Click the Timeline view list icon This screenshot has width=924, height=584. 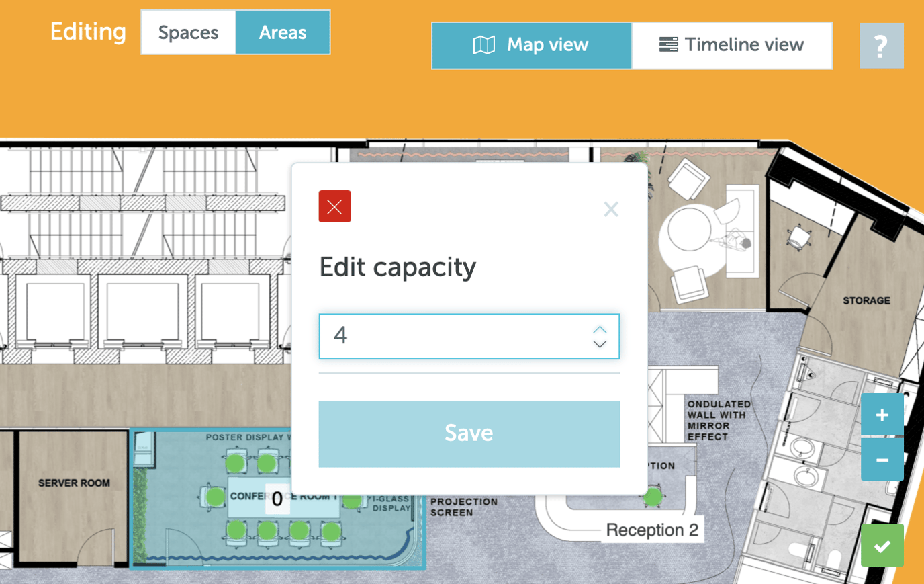pos(669,44)
